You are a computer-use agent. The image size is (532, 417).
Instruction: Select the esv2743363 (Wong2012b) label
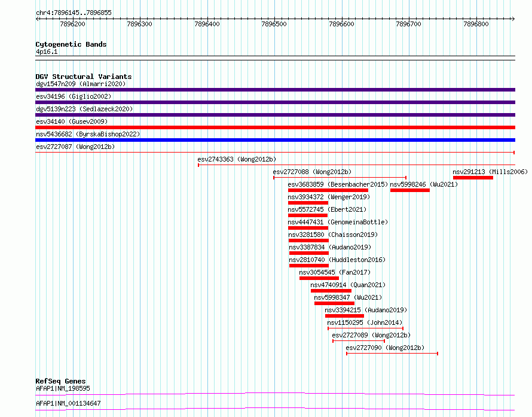(x=237, y=159)
